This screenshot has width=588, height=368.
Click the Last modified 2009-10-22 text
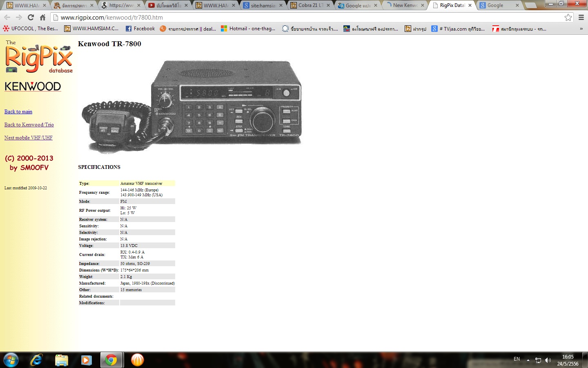pos(26,188)
